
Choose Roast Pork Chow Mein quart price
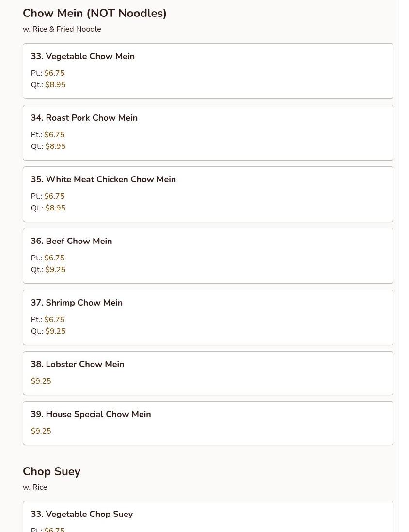(x=55, y=146)
